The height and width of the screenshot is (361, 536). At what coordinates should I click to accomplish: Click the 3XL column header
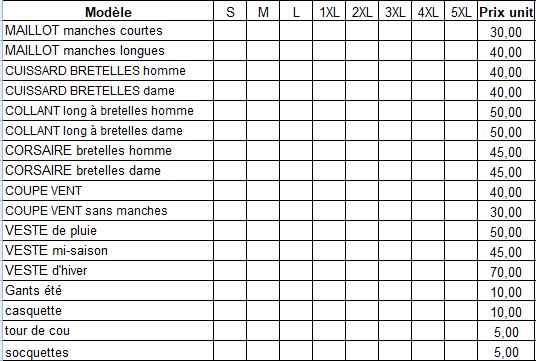[x=395, y=11]
